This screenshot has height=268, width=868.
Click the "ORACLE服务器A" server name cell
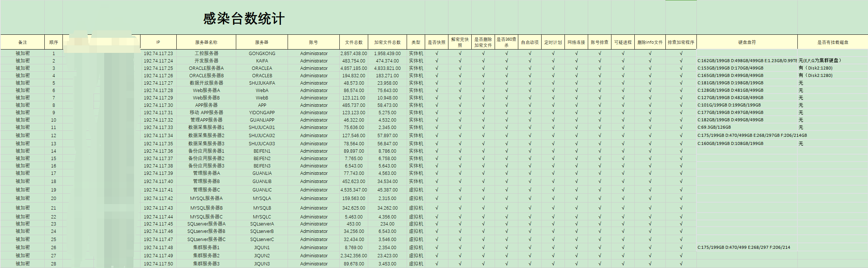(206, 68)
